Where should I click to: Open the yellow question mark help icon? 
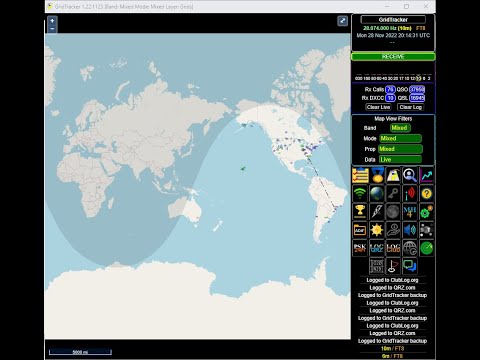coord(426,193)
